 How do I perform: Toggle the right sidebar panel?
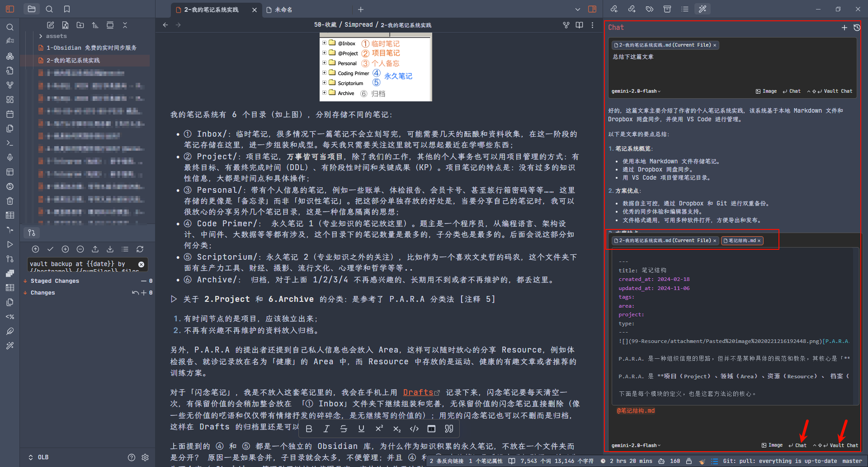pyautogui.click(x=592, y=9)
